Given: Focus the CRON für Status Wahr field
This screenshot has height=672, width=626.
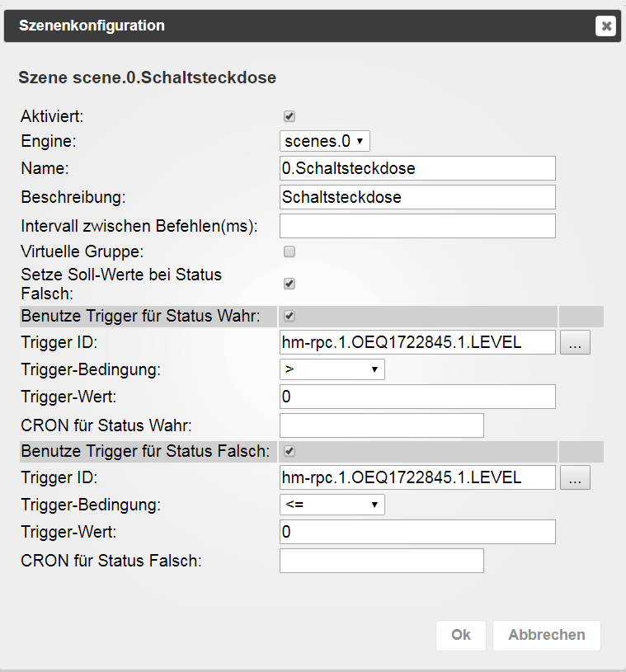Looking at the screenshot, I should click(x=381, y=425).
